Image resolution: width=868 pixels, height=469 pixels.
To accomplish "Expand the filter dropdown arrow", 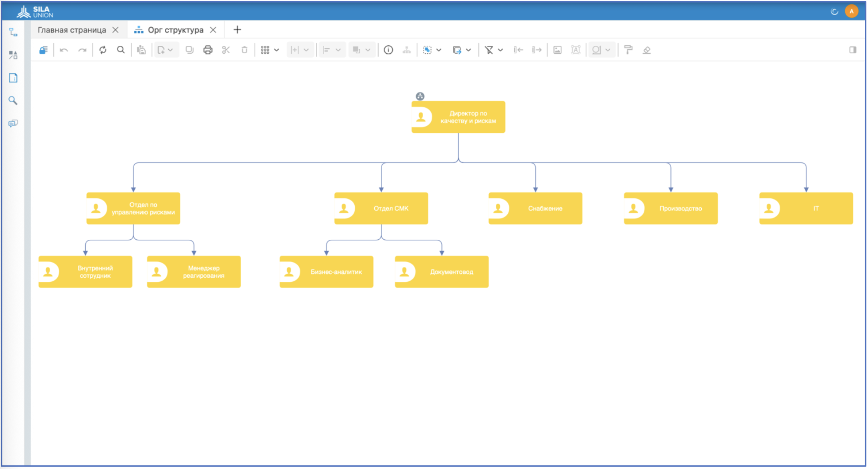I will pos(501,50).
